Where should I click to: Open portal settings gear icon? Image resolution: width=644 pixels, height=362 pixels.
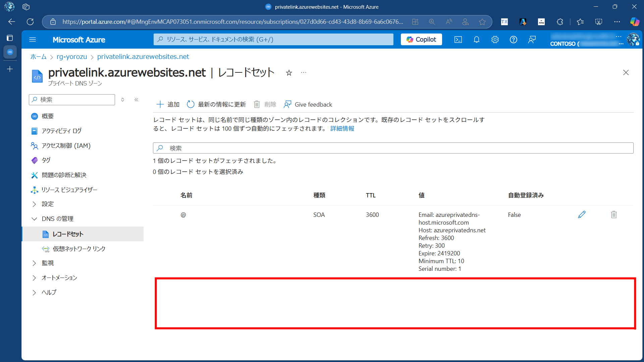point(495,40)
